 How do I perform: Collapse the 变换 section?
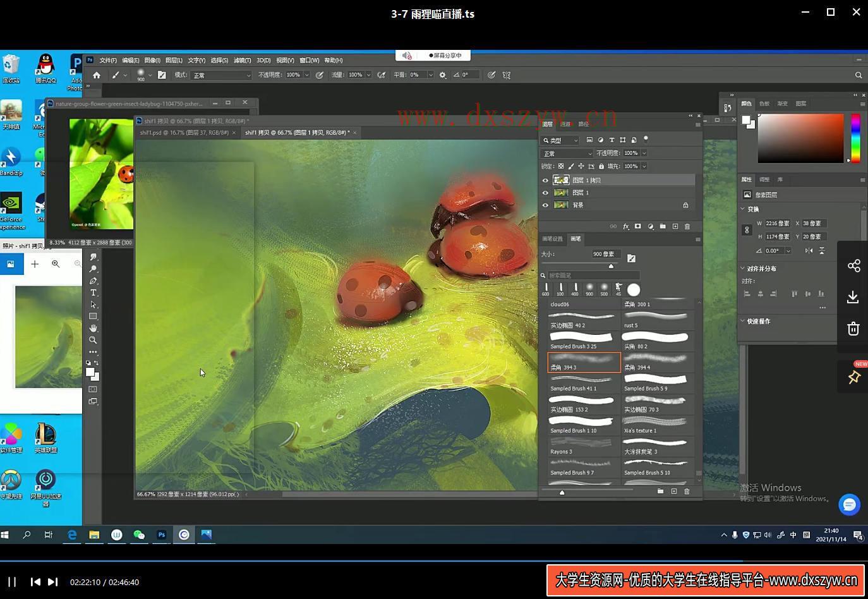tap(742, 209)
